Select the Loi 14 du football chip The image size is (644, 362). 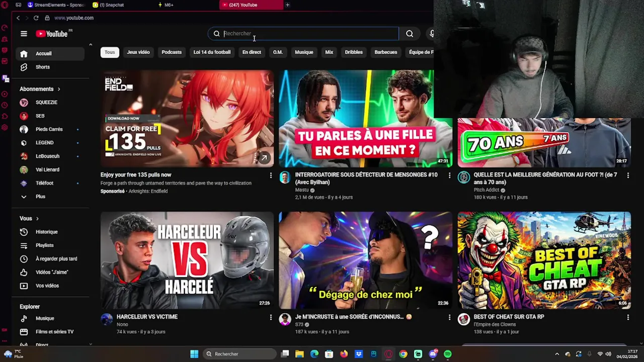(212, 52)
